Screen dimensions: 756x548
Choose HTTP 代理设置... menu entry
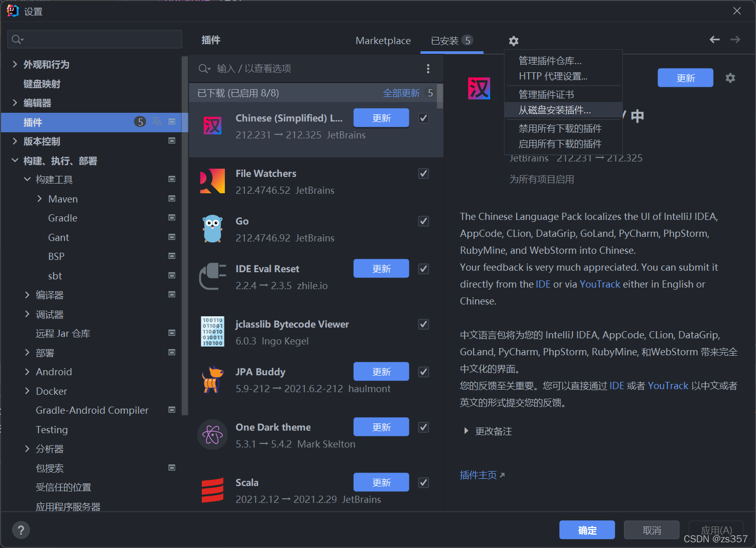click(x=563, y=76)
